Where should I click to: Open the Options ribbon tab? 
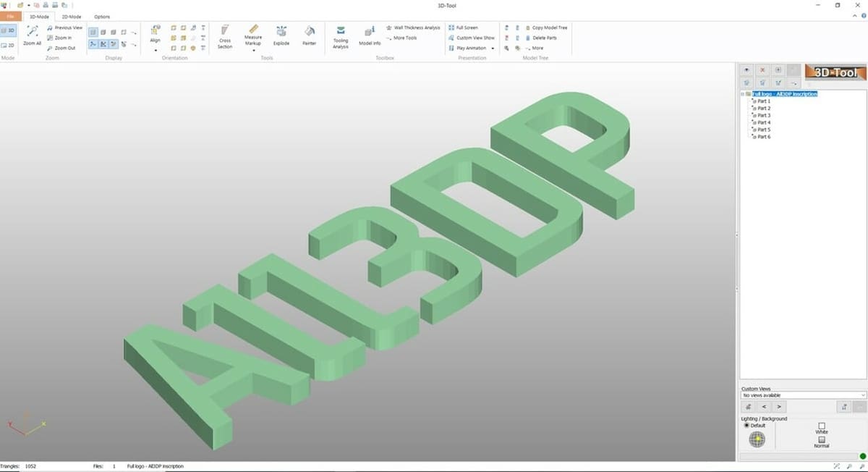point(102,16)
